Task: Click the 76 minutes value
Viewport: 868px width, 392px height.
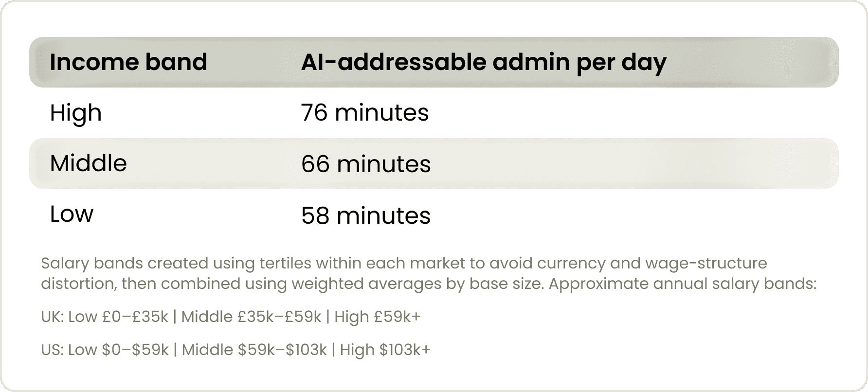Action: 365,113
